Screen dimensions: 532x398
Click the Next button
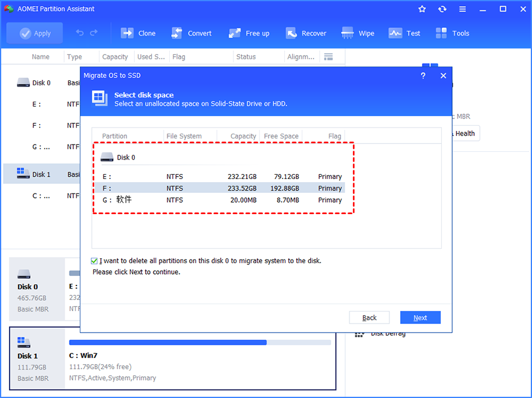420,318
